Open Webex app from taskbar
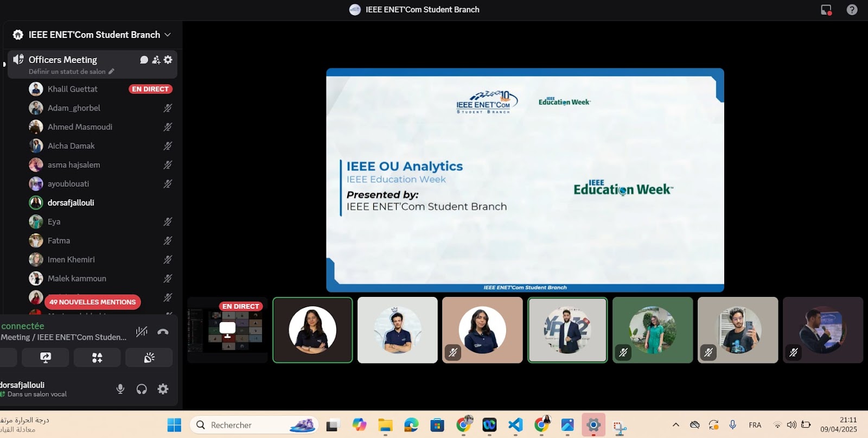Viewport: 868px width, 438px height. pos(489,425)
